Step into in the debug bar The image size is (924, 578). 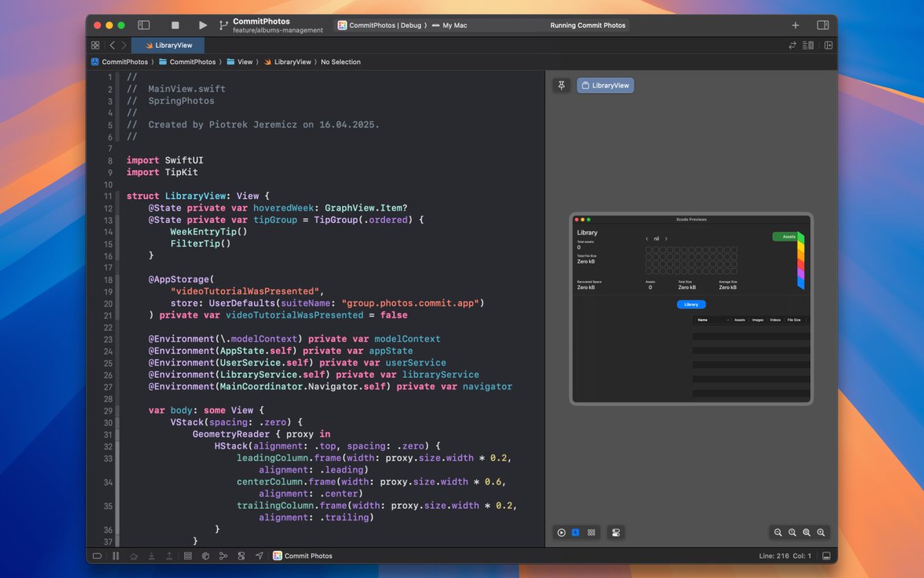coord(152,556)
